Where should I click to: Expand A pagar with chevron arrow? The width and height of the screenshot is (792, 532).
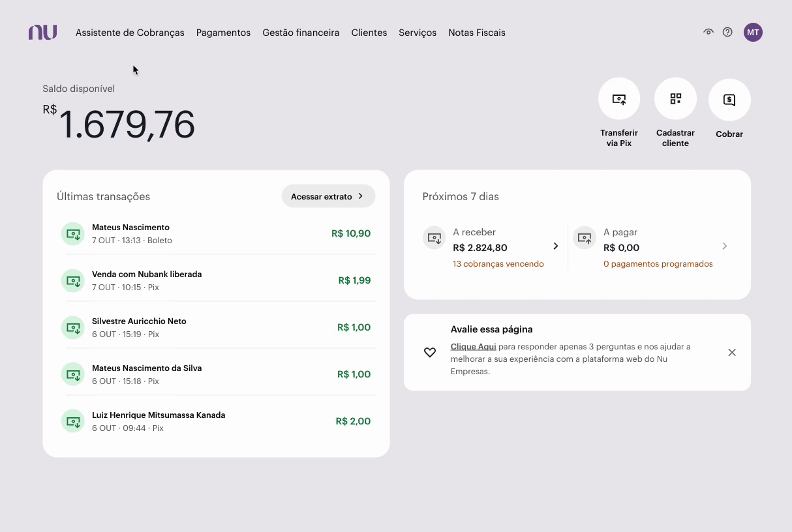click(724, 246)
